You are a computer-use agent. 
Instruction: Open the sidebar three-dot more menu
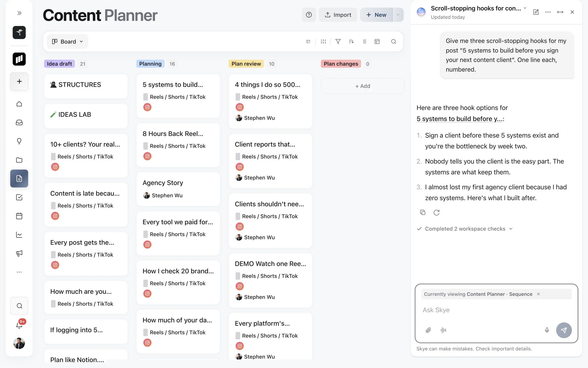pos(19,272)
